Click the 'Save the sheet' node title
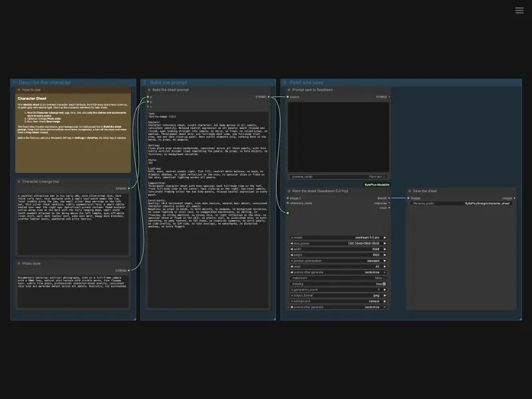Image resolution: width=532 pixels, height=399 pixels. click(424, 191)
